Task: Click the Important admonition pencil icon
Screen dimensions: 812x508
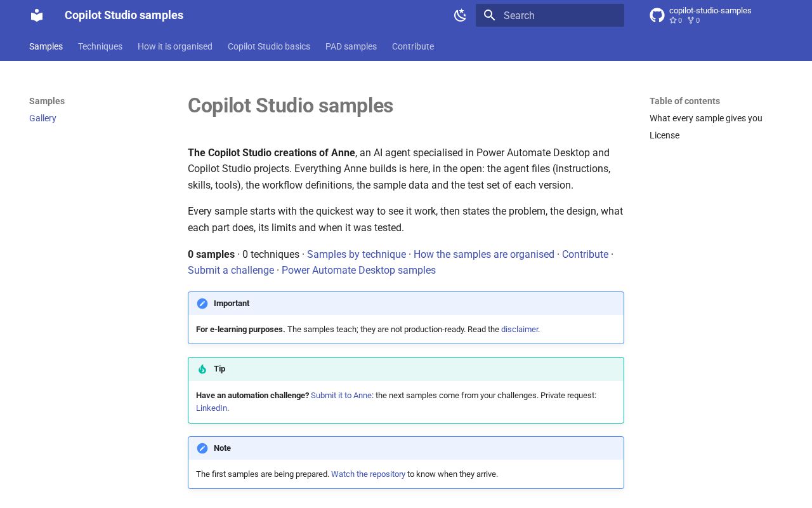Action: coord(202,304)
